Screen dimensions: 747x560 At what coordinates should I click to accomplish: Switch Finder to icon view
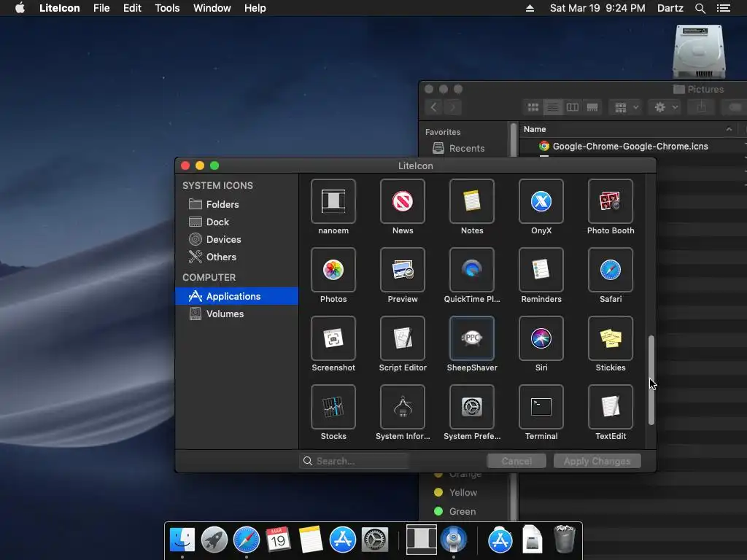click(533, 107)
